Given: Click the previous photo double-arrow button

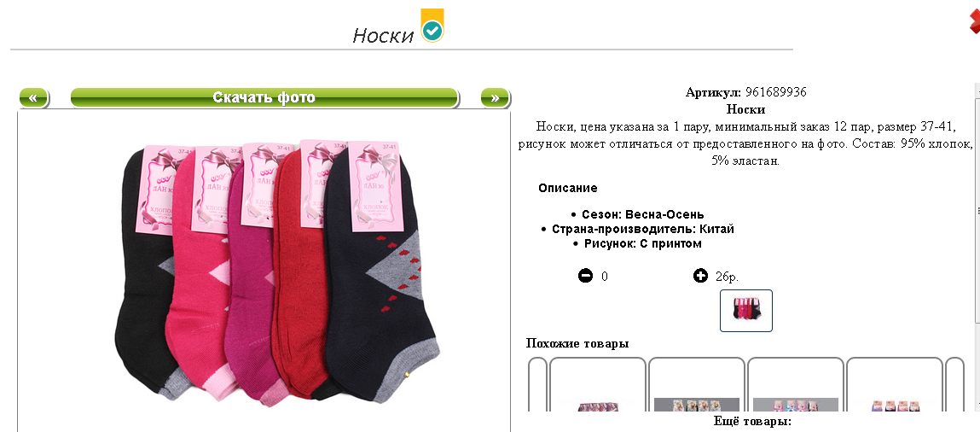Looking at the screenshot, I should 34,97.
